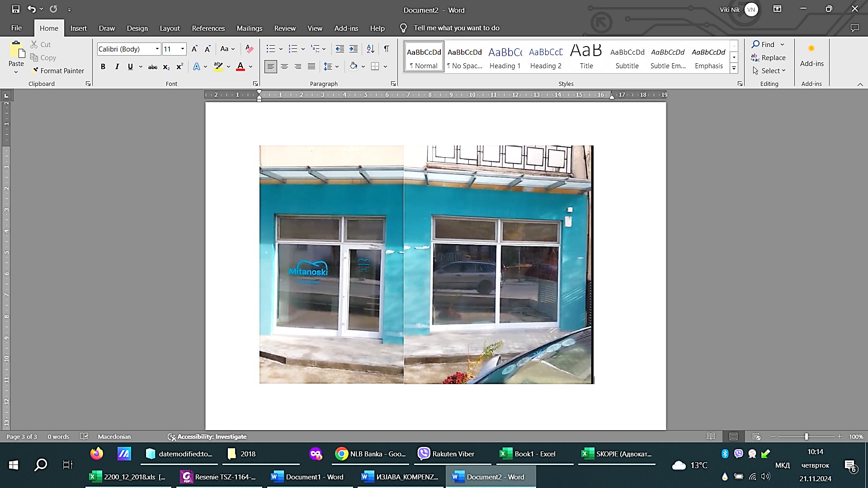Image resolution: width=868 pixels, height=488 pixels.
Task: Increase font size with grow font icon
Action: click(194, 49)
